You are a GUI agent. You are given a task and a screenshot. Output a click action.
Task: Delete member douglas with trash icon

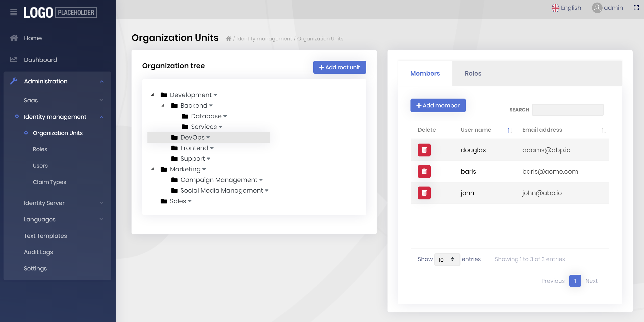[x=424, y=150]
